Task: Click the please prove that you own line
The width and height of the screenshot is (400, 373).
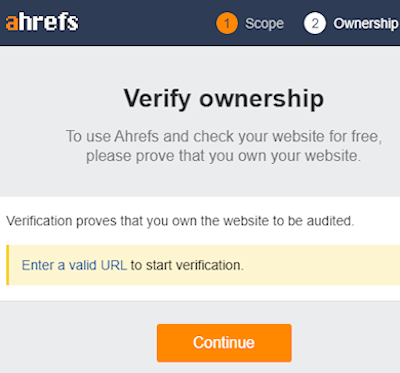Action: pyautogui.click(x=223, y=156)
